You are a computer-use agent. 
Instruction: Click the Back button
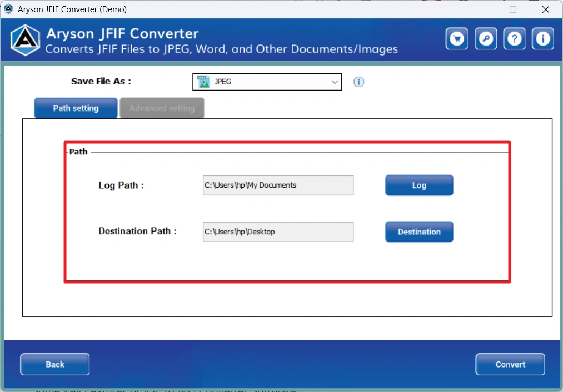pos(55,364)
